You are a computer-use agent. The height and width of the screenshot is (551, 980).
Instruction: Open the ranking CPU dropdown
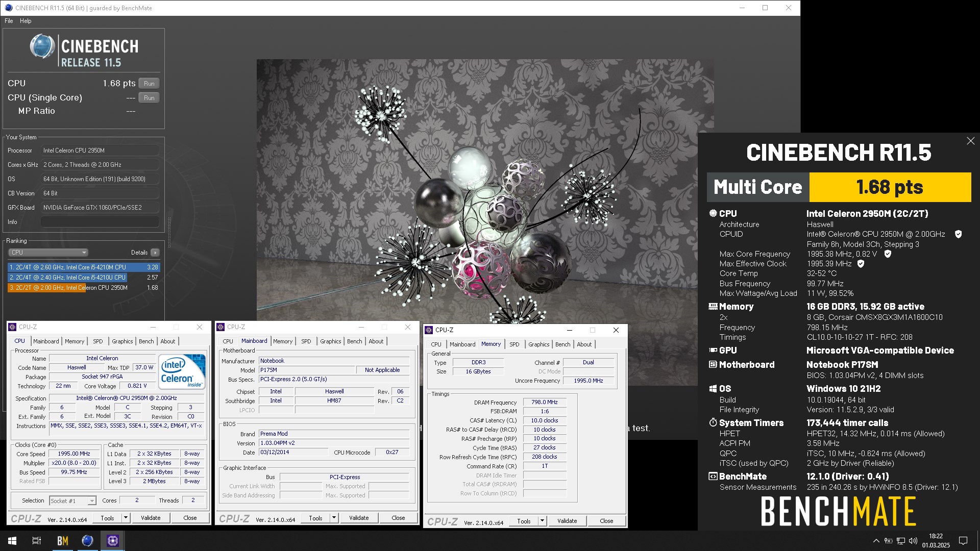(48, 253)
